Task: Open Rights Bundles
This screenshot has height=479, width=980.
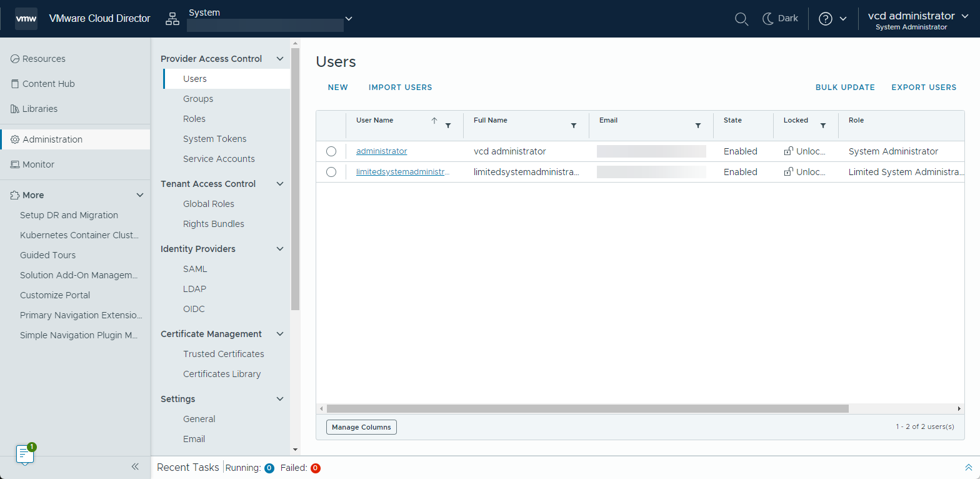Action: pos(214,224)
